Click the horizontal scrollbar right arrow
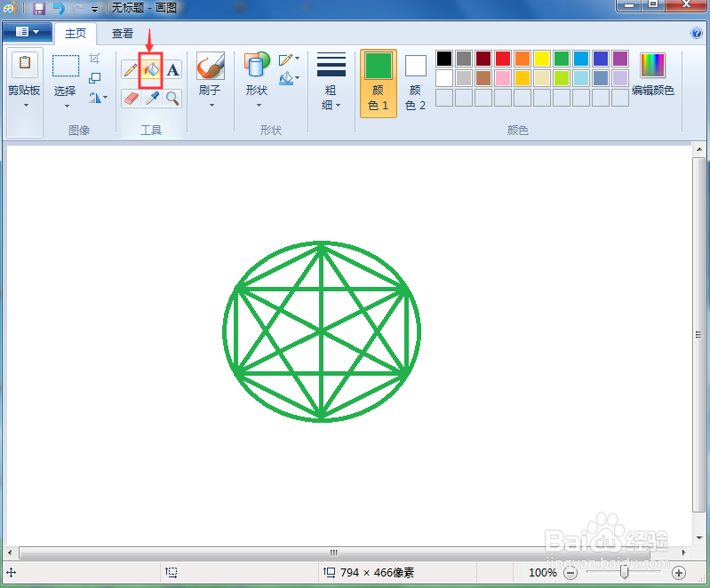This screenshot has width=710, height=588. 683,552
